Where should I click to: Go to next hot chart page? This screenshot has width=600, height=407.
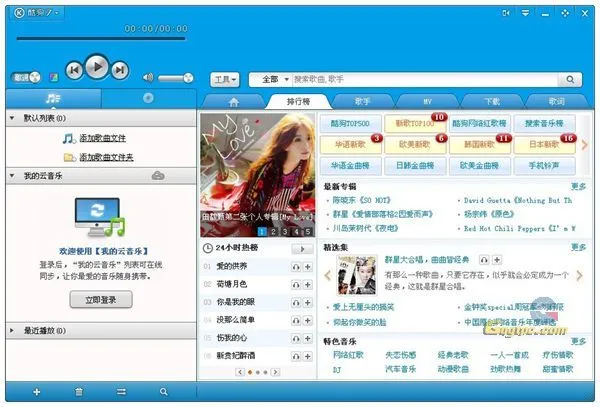pyautogui.click(x=276, y=372)
